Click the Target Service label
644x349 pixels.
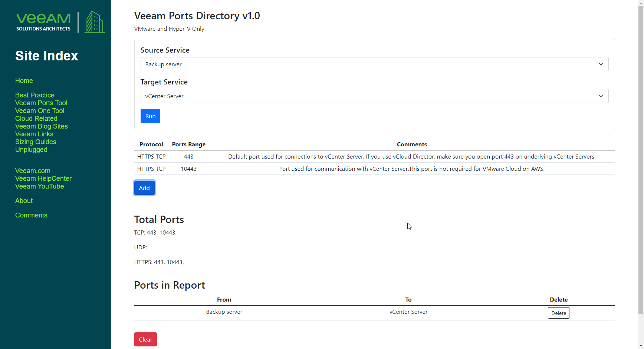coord(164,82)
